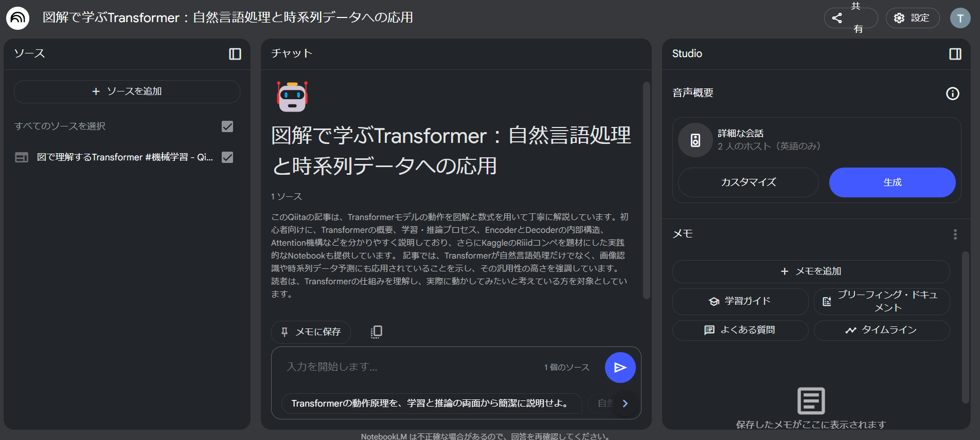This screenshot has height=440, width=980.
Task: Click メモに保存 button
Action: click(x=311, y=332)
